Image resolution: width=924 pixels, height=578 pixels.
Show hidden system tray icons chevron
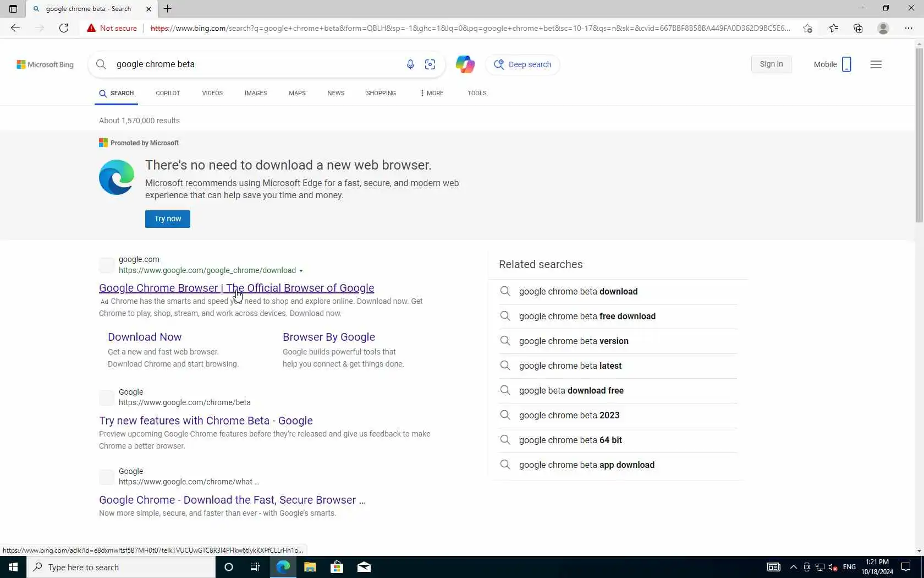coord(793,567)
